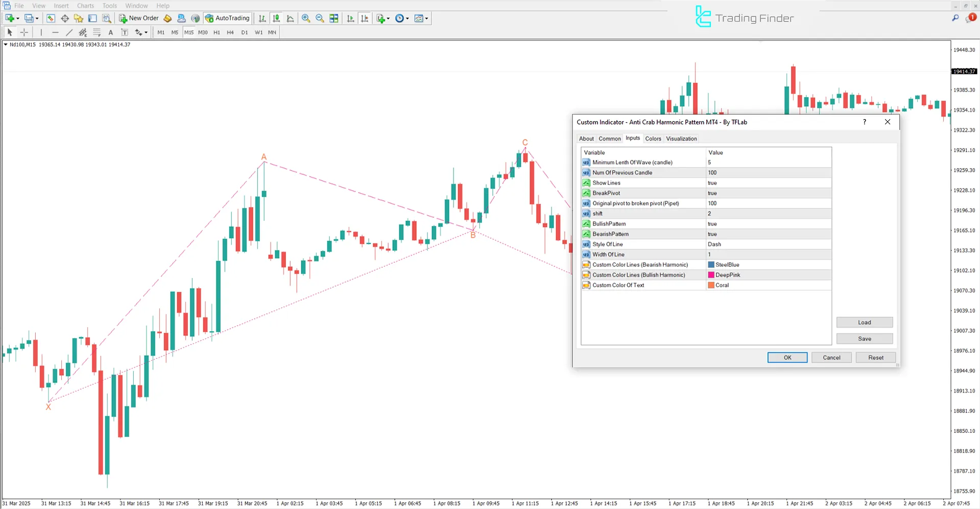Click the DeepPink bullish harmonic color swatch
Image resolution: width=980 pixels, height=509 pixels.
point(711,274)
